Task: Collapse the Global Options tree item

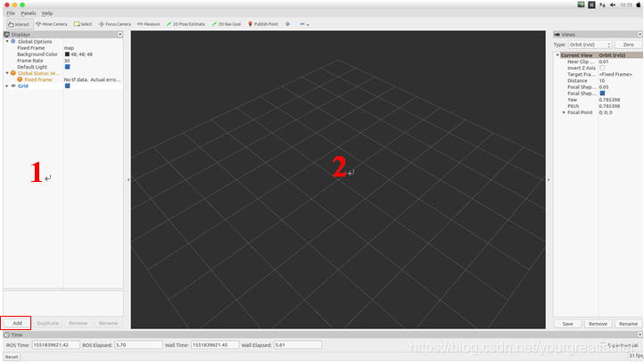Action: pos(7,42)
